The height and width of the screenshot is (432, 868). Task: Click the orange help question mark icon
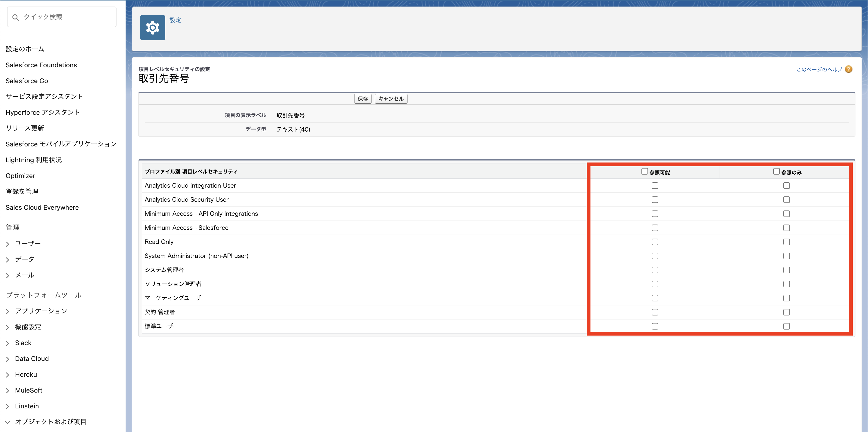(x=848, y=69)
